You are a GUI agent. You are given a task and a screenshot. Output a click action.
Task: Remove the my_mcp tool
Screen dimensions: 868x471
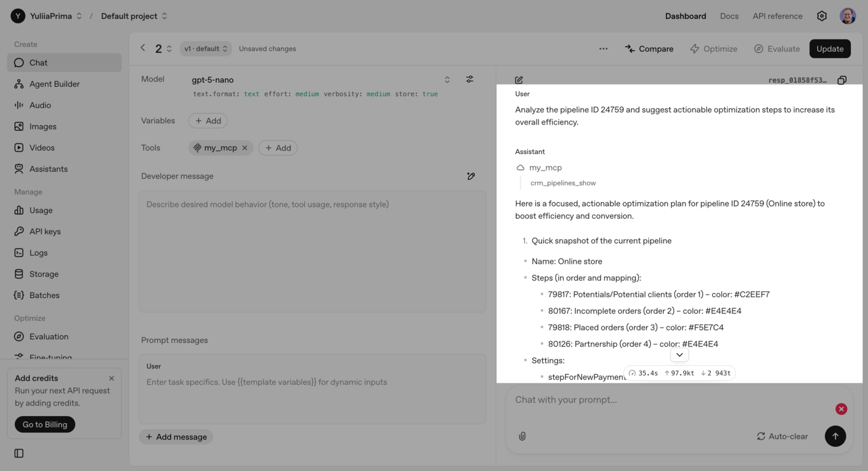(244, 148)
